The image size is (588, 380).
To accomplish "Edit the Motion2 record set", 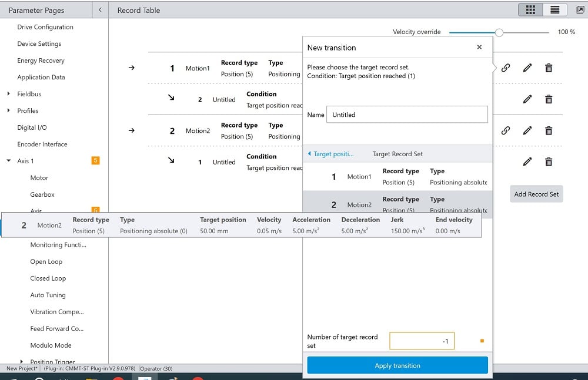I will point(527,130).
